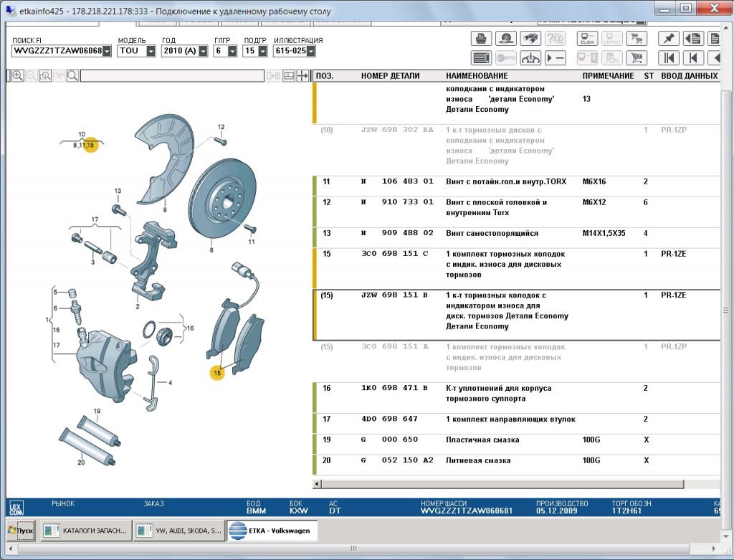Click the НАИМЕНОВАНИЕ column header
This screenshot has width=734, height=560.
477,76
